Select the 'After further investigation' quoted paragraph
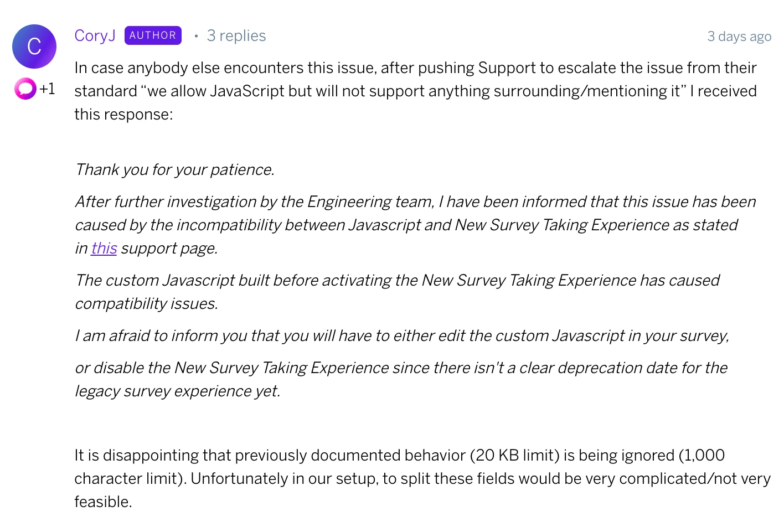The height and width of the screenshot is (532, 784). click(415, 225)
